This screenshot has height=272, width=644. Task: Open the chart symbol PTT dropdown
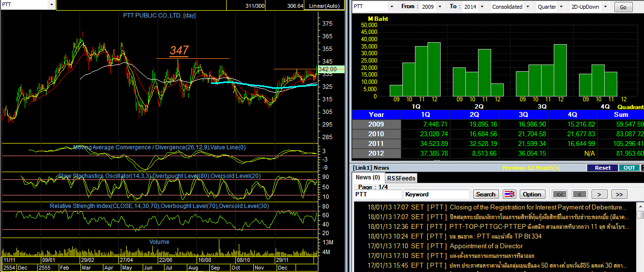point(51,4)
